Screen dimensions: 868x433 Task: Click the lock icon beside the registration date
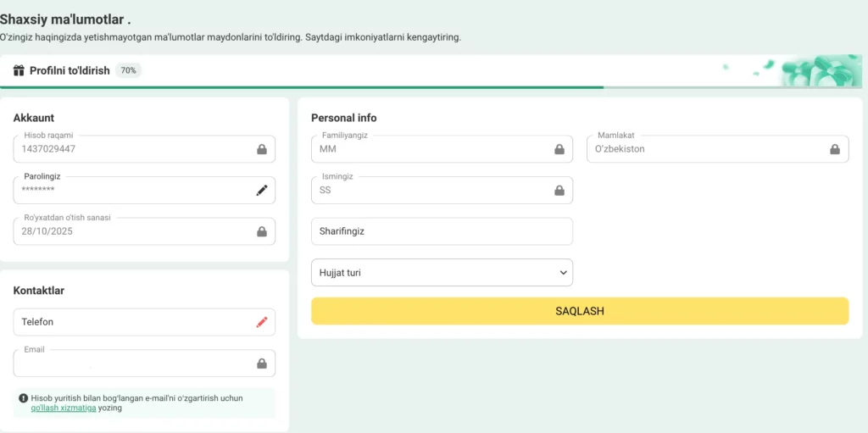pos(262,231)
